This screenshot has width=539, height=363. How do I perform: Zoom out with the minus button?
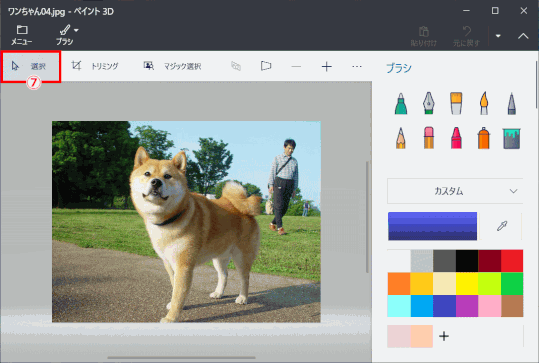pos(296,66)
